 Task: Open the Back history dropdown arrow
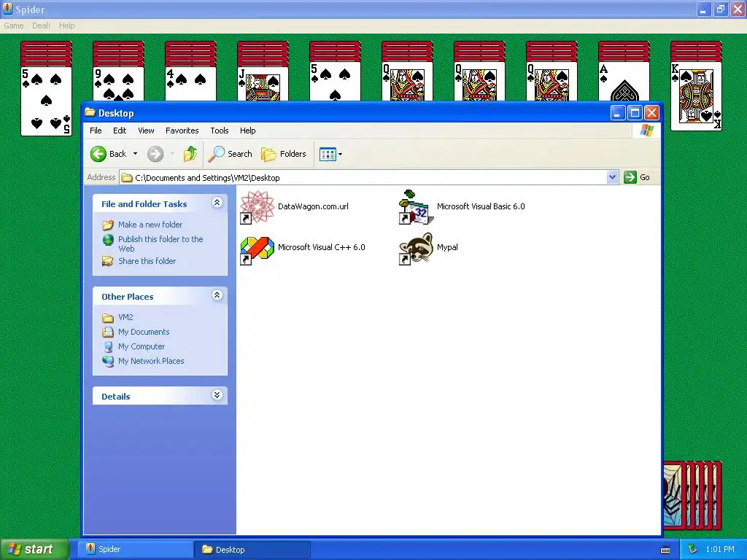click(x=135, y=154)
